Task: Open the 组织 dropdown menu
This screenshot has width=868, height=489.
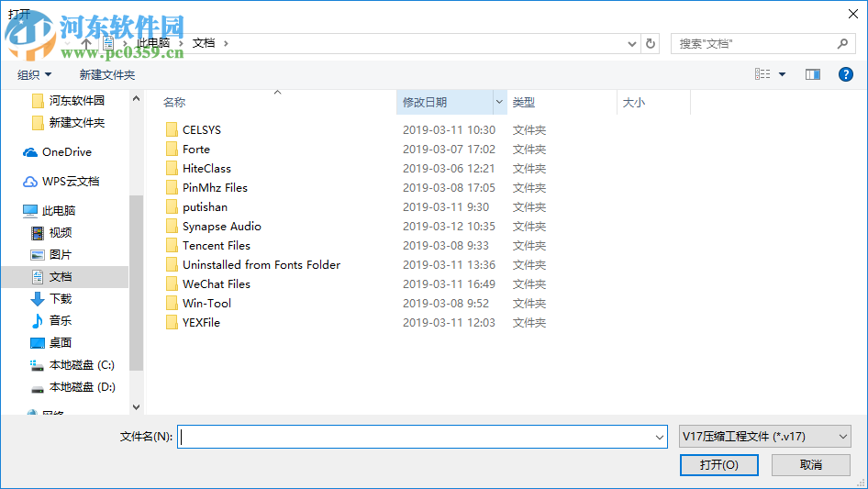Action: pos(34,74)
